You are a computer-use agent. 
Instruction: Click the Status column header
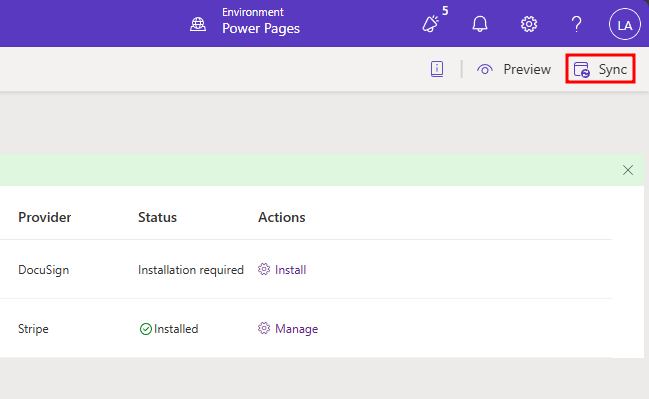point(157,217)
